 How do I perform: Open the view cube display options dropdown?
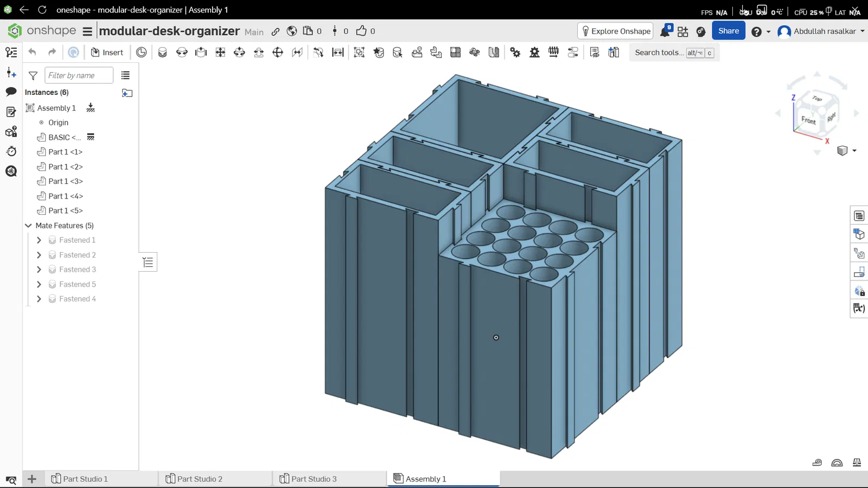[847, 150]
